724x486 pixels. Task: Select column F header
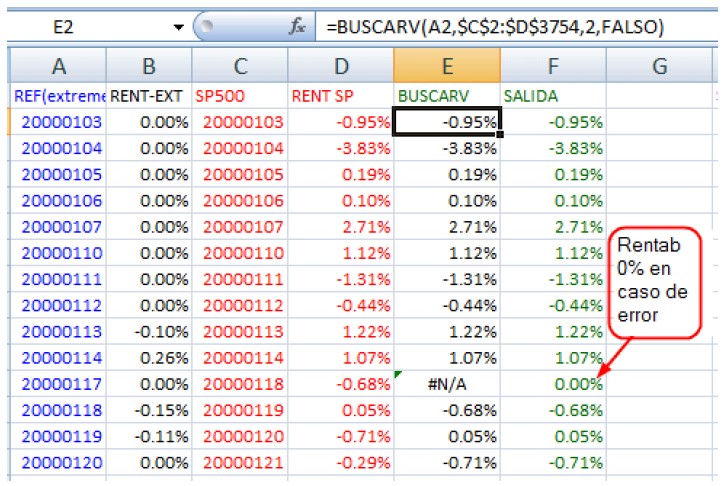click(553, 66)
